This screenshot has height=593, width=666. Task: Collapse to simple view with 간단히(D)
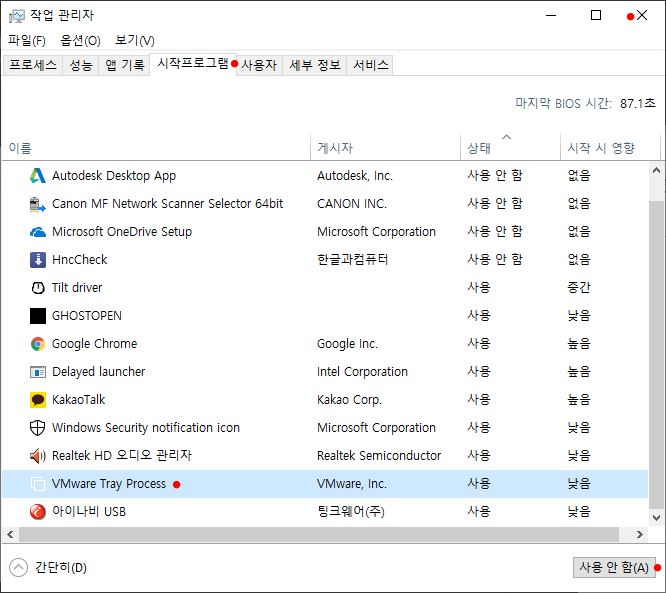click(48, 568)
